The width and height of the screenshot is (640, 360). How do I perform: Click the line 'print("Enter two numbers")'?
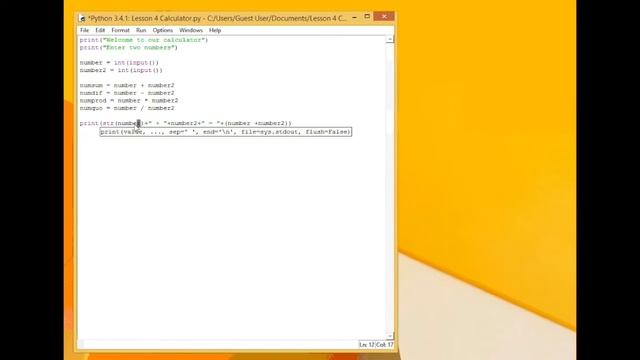[x=129, y=47]
